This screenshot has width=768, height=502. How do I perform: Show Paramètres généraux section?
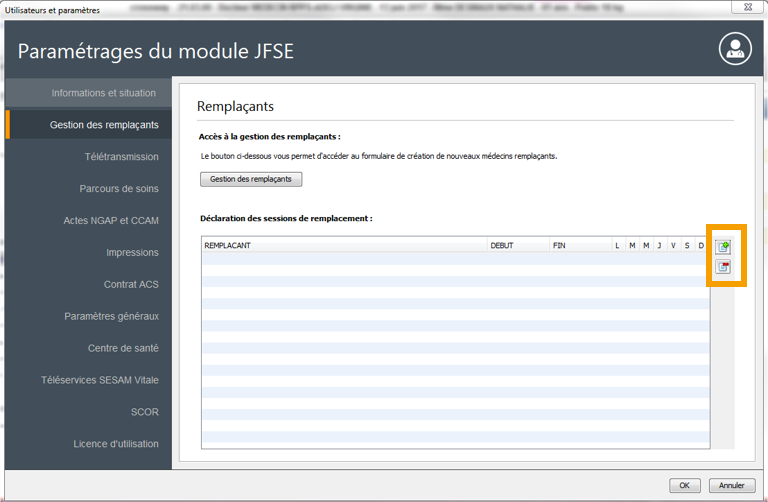tap(89, 316)
